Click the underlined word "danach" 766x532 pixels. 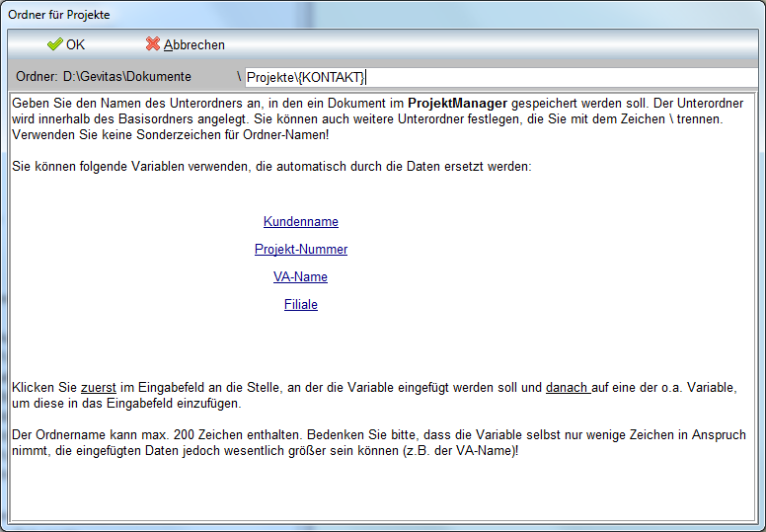coord(568,388)
